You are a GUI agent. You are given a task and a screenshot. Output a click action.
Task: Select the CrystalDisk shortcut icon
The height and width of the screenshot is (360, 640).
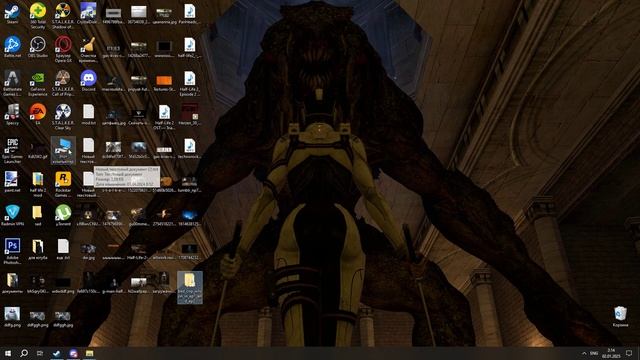click(x=88, y=12)
